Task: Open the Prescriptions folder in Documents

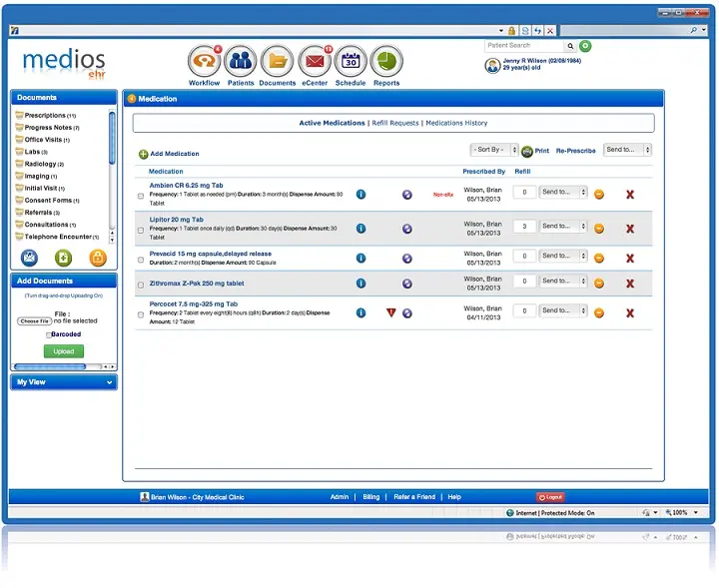Action: 46,115
